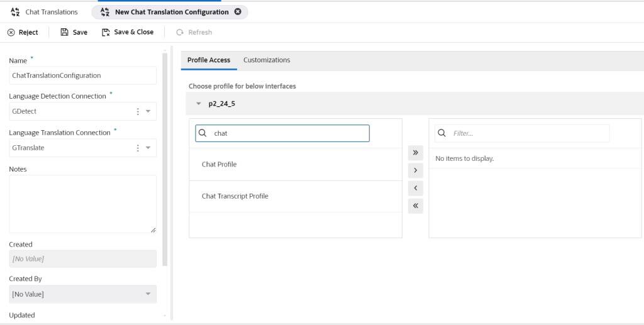
Task: Move selected profile right with single chevron
Action: click(415, 170)
